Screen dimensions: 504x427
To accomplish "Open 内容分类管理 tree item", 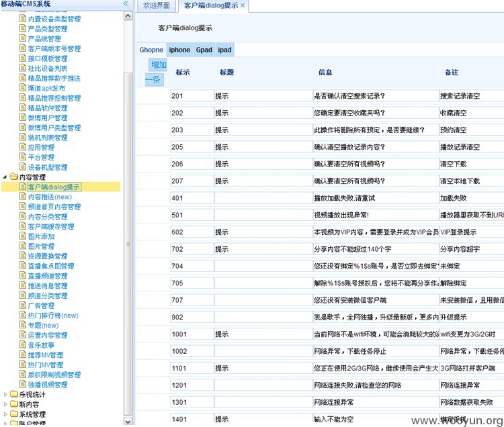I will (48, 217).
